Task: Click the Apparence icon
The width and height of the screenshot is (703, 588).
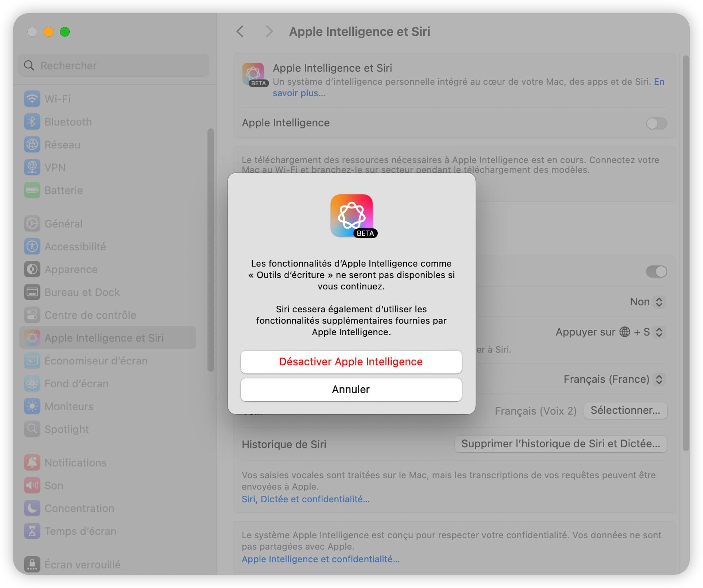Action: [32, 270]
